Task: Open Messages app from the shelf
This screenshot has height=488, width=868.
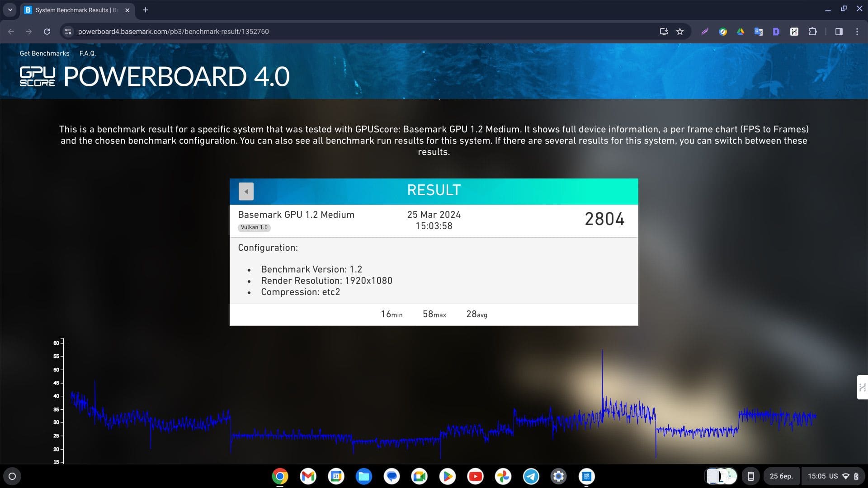Action: tap(392, 476)
